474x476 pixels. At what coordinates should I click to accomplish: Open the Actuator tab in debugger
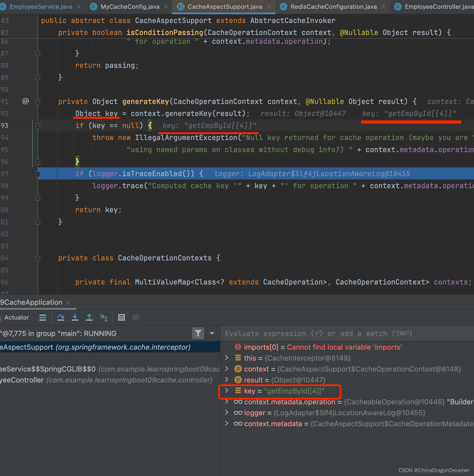(16, 317)
